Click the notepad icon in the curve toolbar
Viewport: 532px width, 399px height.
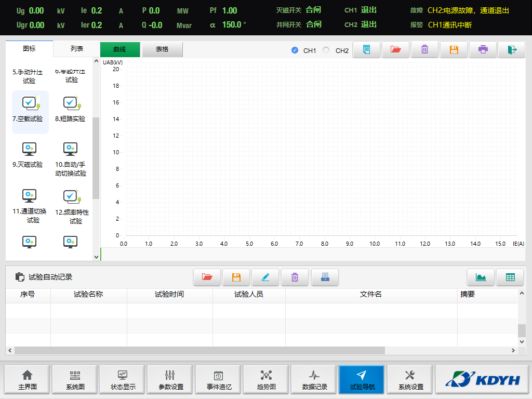(x=367, y=50)
